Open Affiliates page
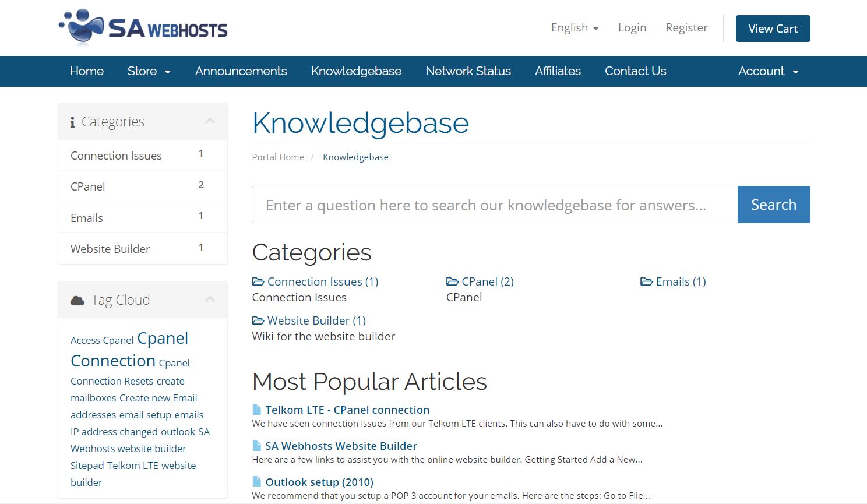Image resolution: width=867 pixels, height=504 pixels. pyautogui.click(x=558, y=71)
